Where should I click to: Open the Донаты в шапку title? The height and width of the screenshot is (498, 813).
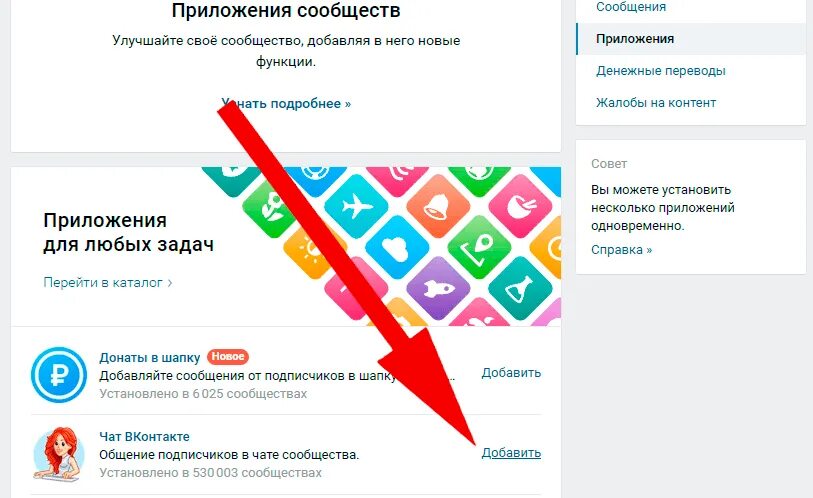(x=150, y=357)
